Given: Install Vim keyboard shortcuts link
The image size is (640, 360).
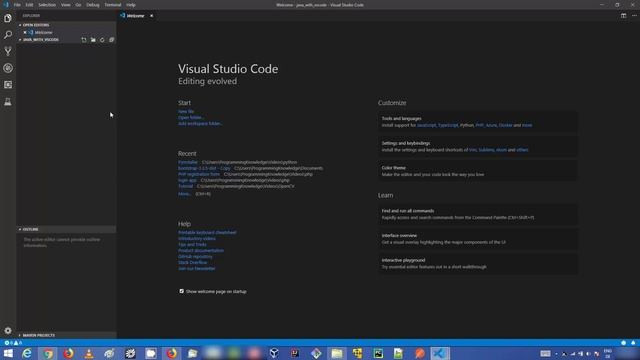Looking at the screenshot, I should [473, 150].
